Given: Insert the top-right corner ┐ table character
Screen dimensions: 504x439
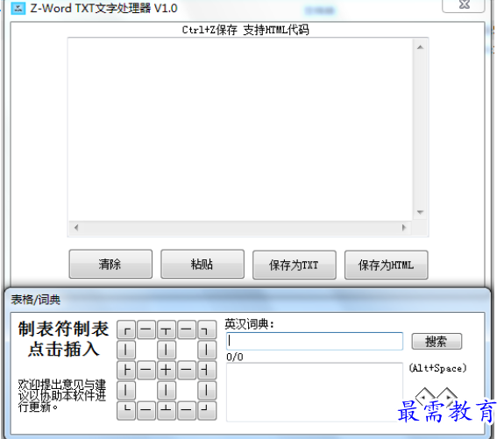Looking at the screenshot, I should tap(207, 329).
